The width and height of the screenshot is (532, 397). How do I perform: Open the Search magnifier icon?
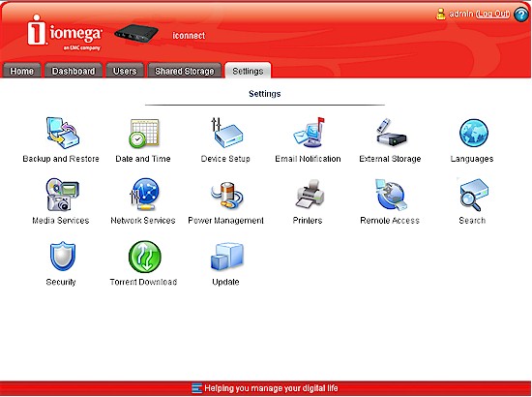[474, 195]
